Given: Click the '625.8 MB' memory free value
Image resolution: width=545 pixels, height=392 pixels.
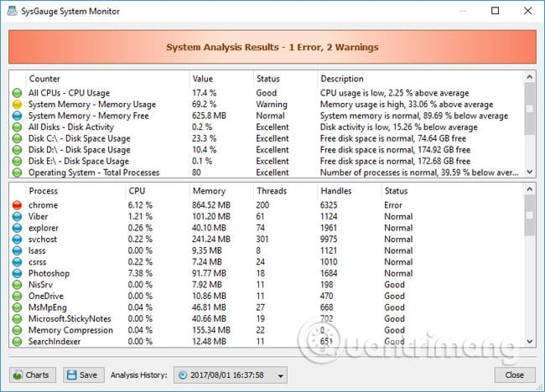Looking at the screenshot, I should 209,116.
